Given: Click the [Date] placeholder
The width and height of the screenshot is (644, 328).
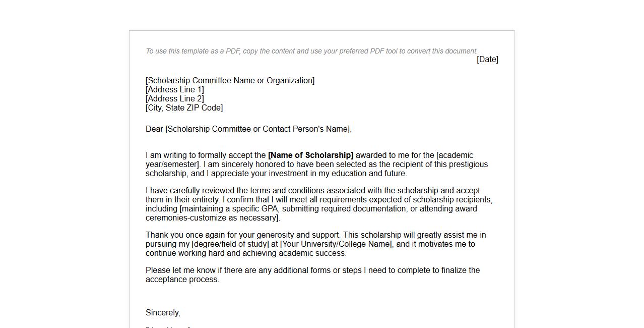Looking at the screenshot, I should pos(487,60).
